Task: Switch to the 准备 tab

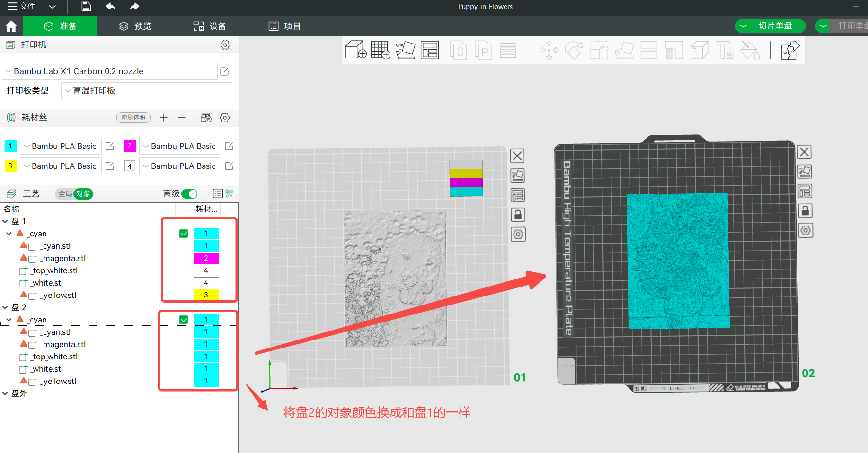Action: 60,26
